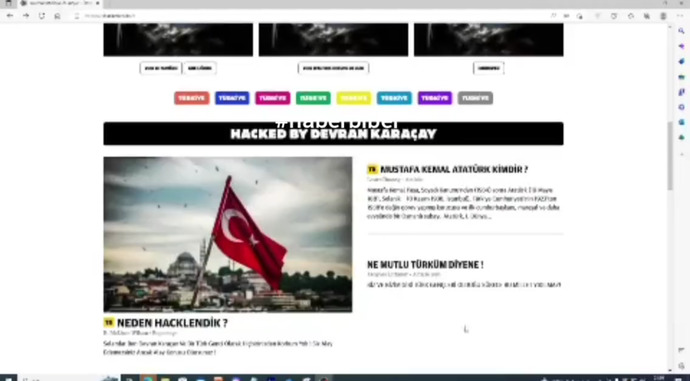Click the address bar URL field
The width and height of the screenshot is (690, 381).
pos(308,16)
